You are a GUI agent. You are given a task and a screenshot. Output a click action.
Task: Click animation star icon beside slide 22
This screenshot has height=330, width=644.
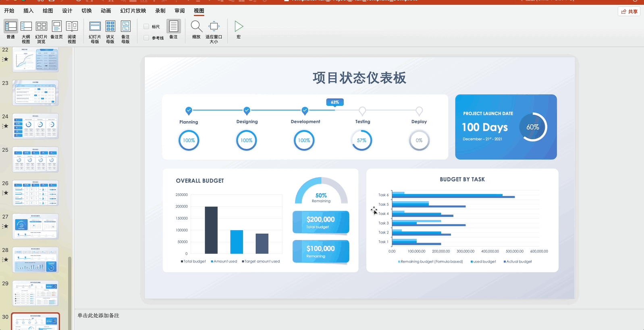5,59
